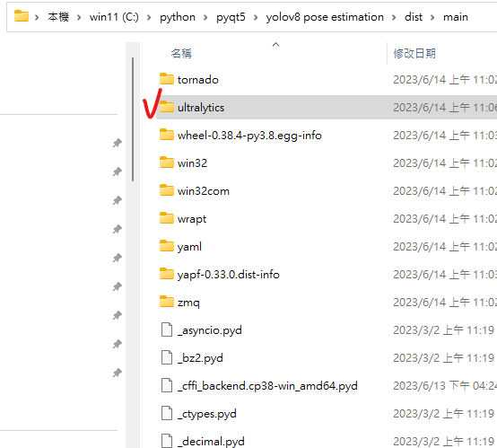Click the win32com folder icon
This screenshot has height=448, width=497.
coord(166,190)
